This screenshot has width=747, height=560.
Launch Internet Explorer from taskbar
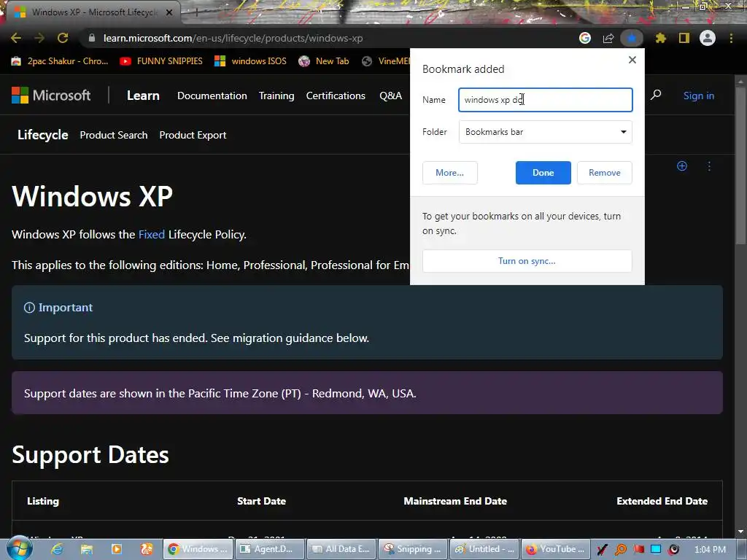pos(57,549)
